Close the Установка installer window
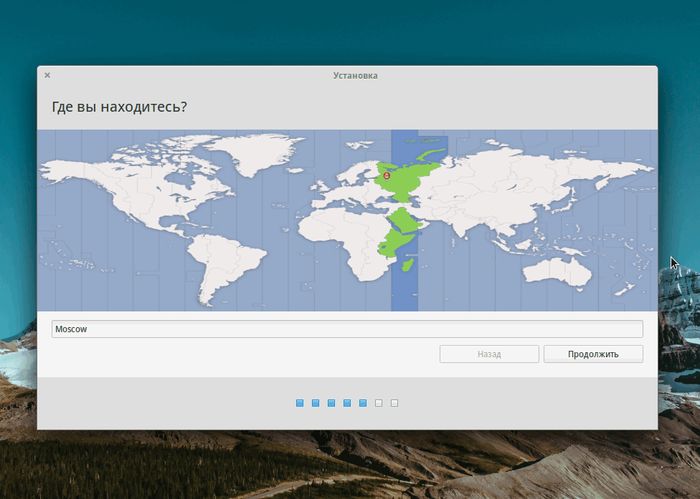 click(x=47, y=75)
